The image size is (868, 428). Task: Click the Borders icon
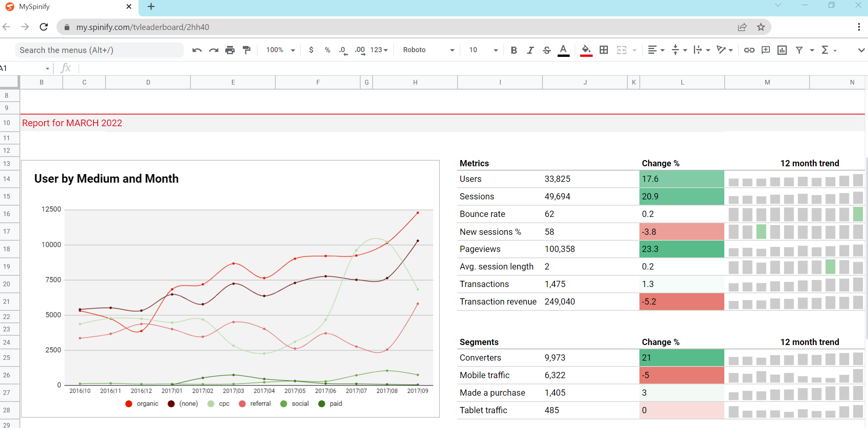coord(604,50)
